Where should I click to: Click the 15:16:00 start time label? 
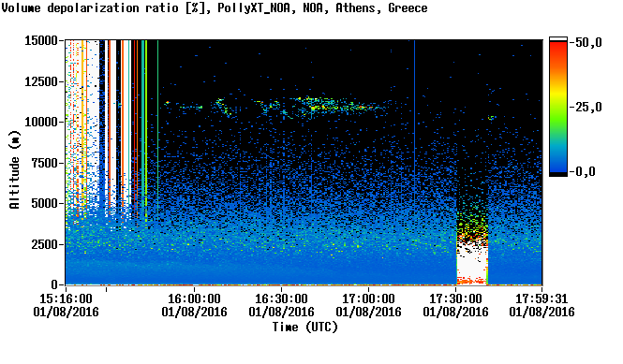[66, 298]
